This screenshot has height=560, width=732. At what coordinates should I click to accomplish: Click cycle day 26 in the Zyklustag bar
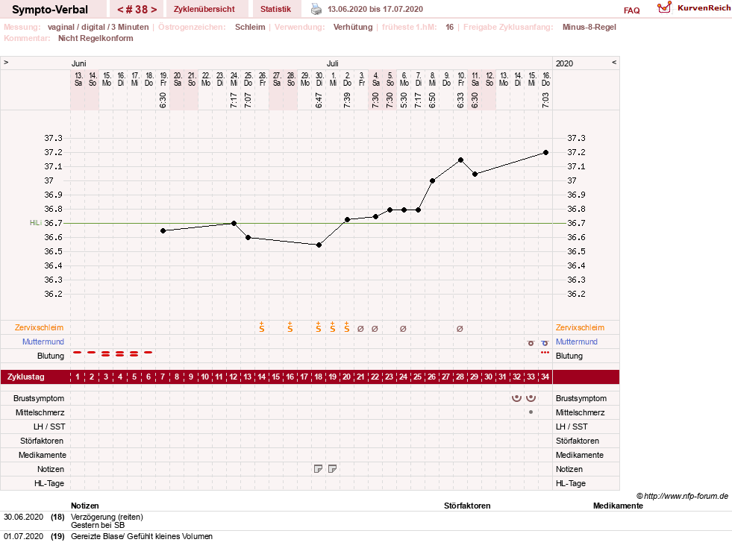tap(431, 377)
